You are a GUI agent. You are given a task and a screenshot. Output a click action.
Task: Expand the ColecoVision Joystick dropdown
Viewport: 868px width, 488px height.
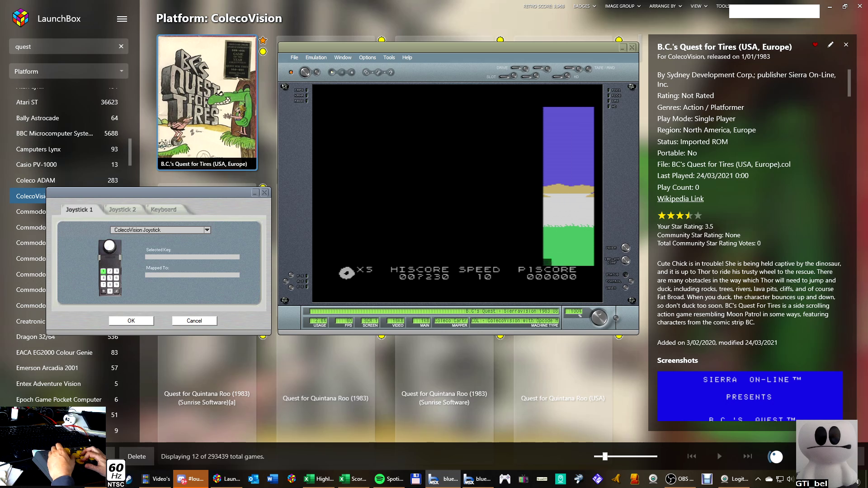click(x=207, y=230)
